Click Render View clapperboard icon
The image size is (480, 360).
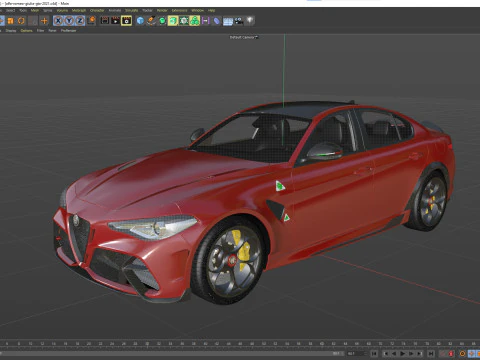[x=105, y=21]
